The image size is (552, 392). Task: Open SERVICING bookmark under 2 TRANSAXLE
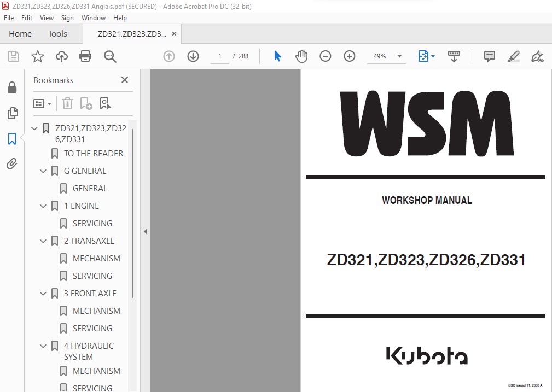coord(92,276)
